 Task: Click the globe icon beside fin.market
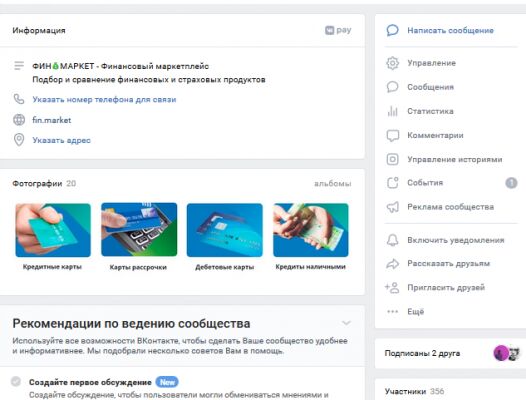(19, 120)
